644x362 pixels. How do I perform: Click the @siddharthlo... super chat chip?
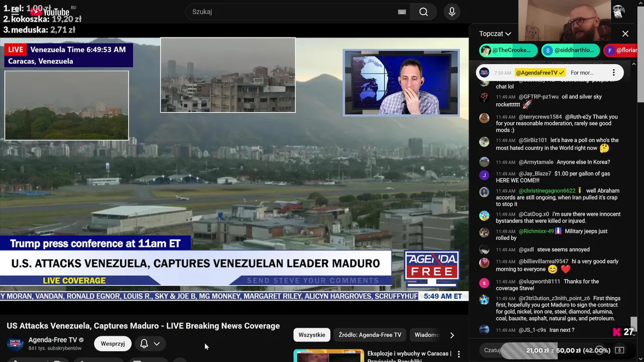(571, 50)
